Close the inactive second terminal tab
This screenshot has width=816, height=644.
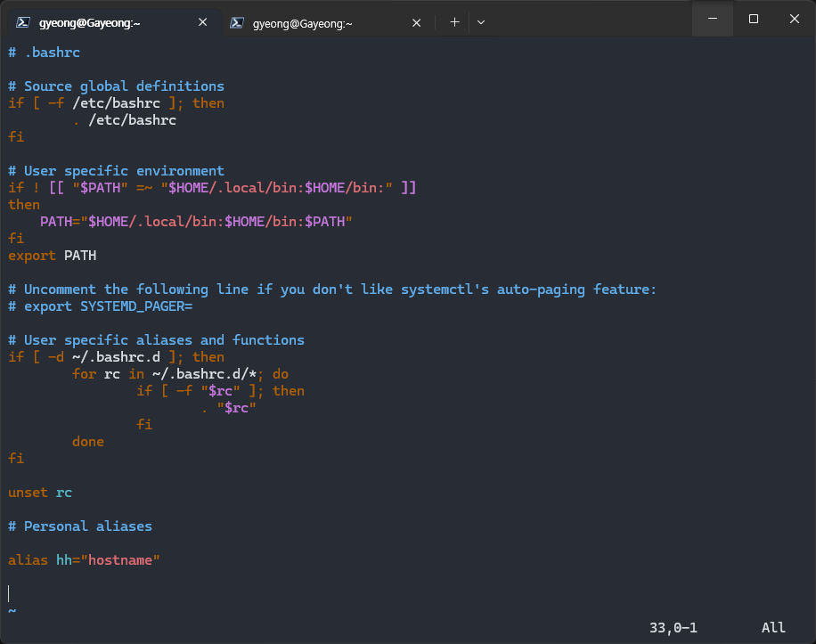point(415,22)
